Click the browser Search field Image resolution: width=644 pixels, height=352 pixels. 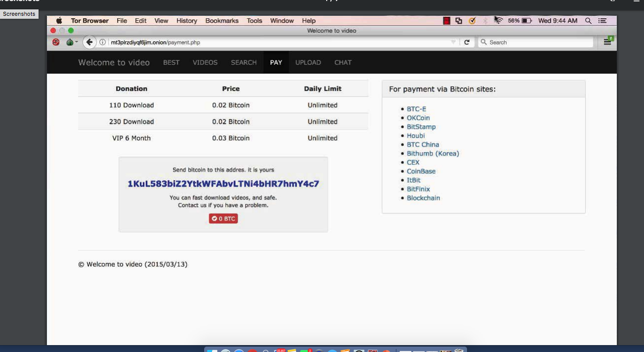pos(535,42)
